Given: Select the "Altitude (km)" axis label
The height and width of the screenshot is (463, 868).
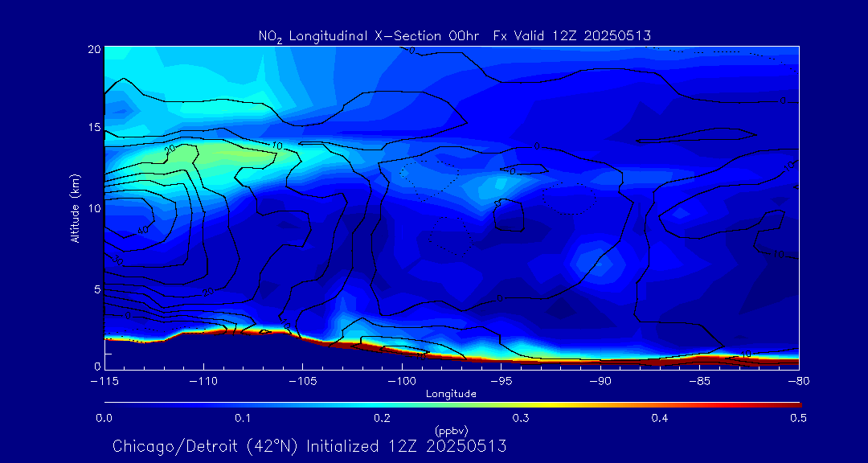Looking at the screenshot, I should point(76,207).
